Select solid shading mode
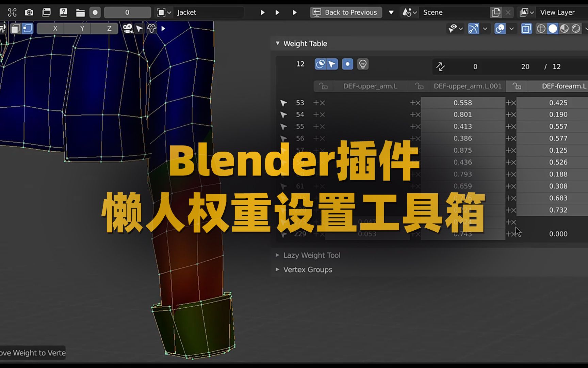The width and height of the screenshot is (588, 368). [x=553, y=29]
